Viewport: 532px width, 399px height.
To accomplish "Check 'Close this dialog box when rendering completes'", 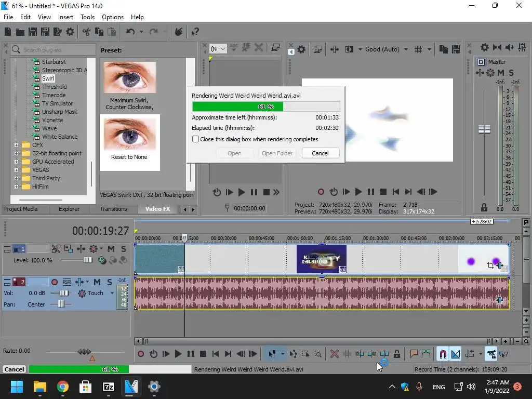I will point(196,139).
